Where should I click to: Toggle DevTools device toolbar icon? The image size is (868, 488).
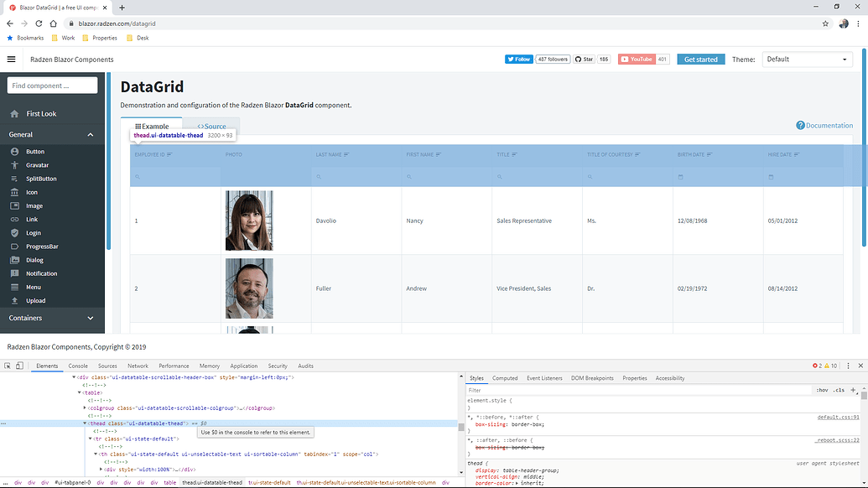19,366
